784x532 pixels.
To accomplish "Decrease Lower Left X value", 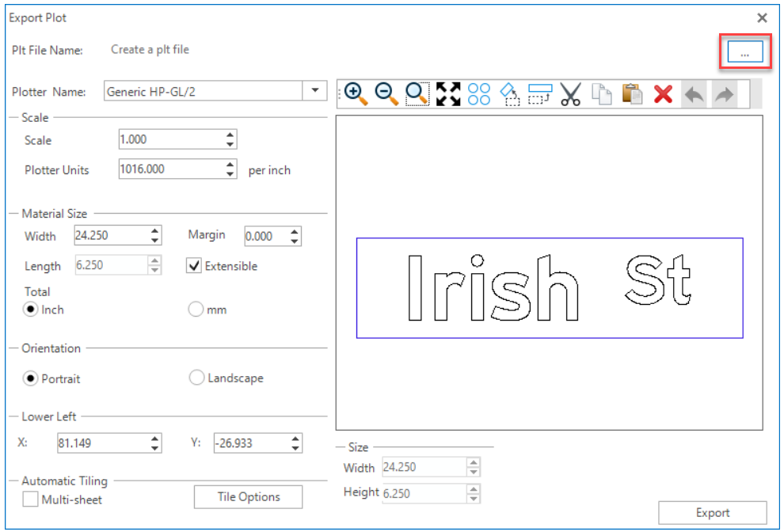I will [155, 447].
